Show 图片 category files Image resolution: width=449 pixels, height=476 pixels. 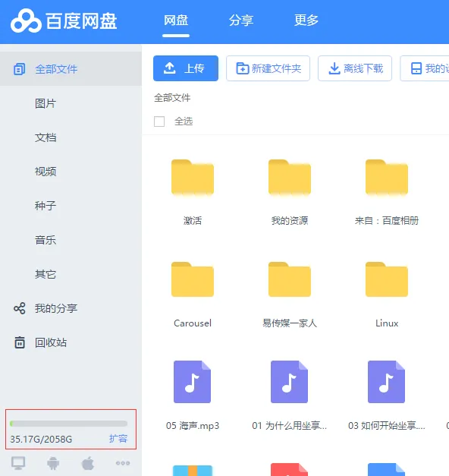46,103
